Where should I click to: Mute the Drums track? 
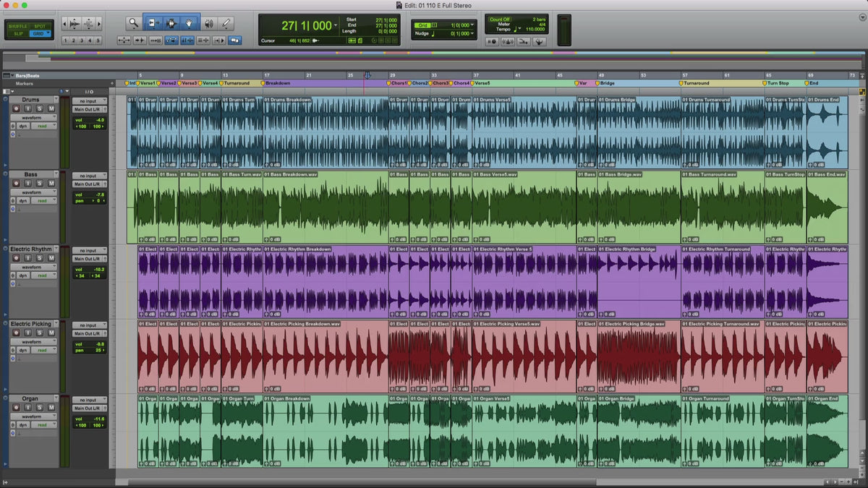[x=51, y=108]
